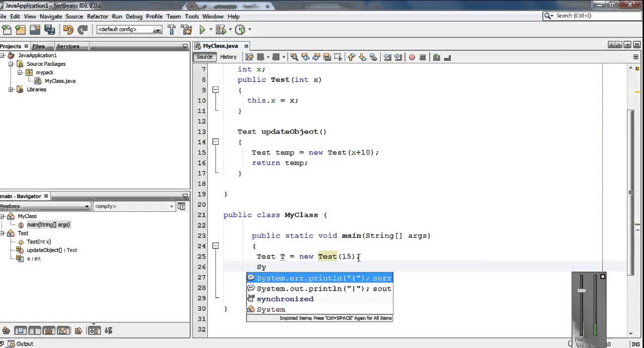Collapse code fold at line 14
This screenshot has height=348, width=644.
pos(215,142)
